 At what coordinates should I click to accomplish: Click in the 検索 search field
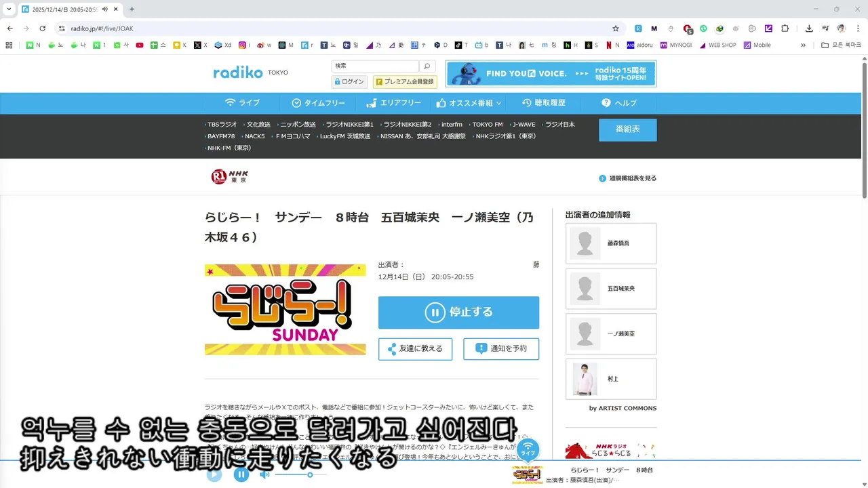tap(375, 66)
